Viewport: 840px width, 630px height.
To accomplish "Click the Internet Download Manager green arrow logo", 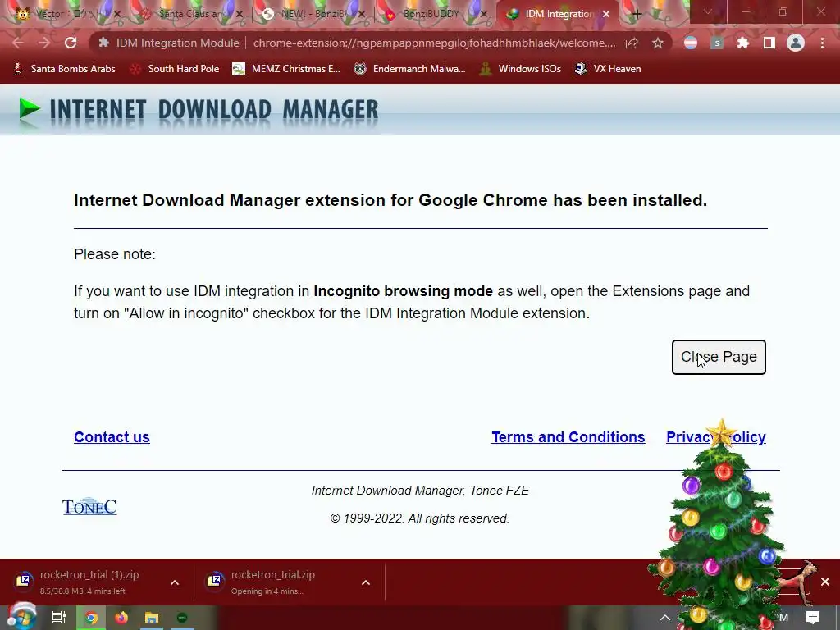I will [x=30, y=109].
